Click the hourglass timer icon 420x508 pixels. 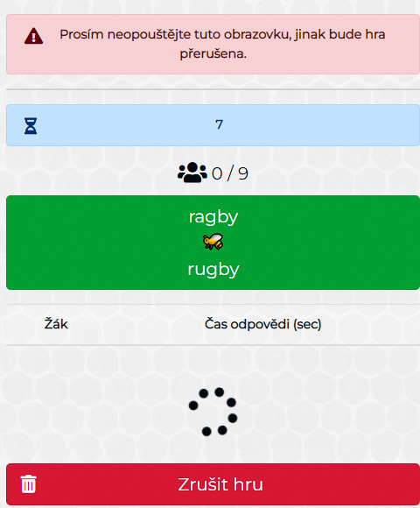[31, 126]
